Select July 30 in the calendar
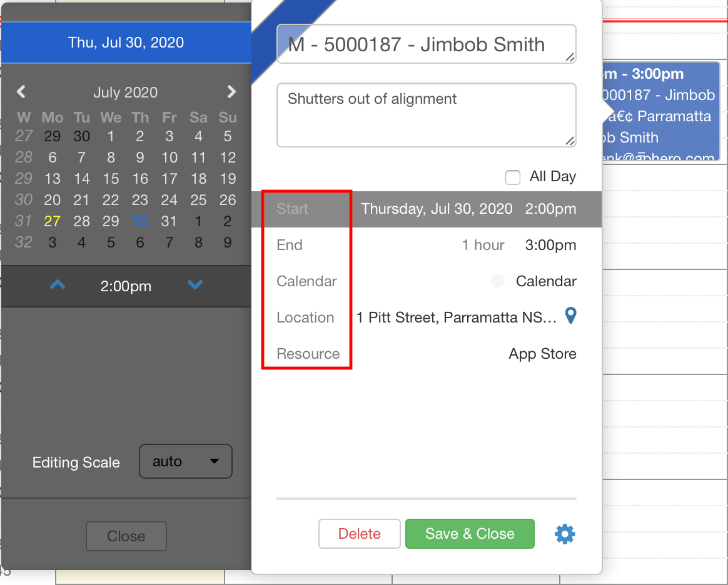The width and height of the screenshot is (728, 585). pos(139,221)
